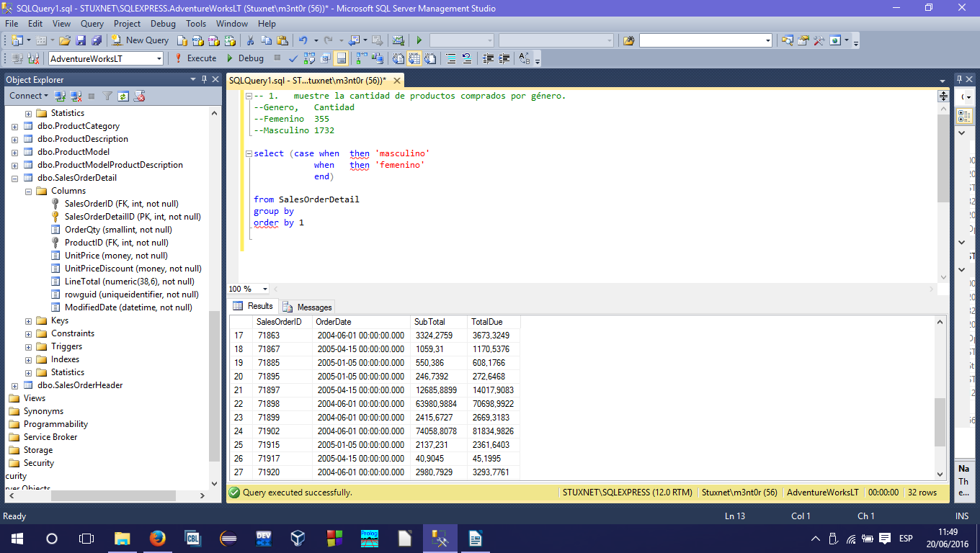Click the Open File folder icon
Viewport: 980px width, 553px height.
point(65,40)
